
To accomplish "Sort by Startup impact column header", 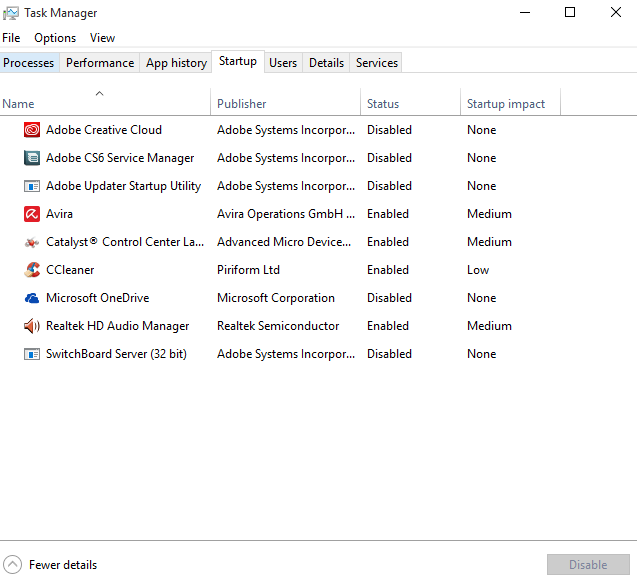I will click(506, 104).
